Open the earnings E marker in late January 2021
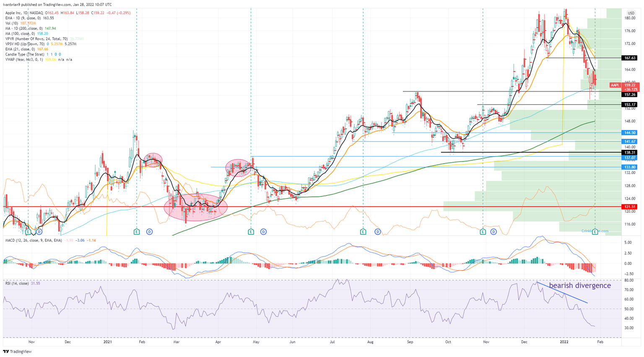 [136, 232]
